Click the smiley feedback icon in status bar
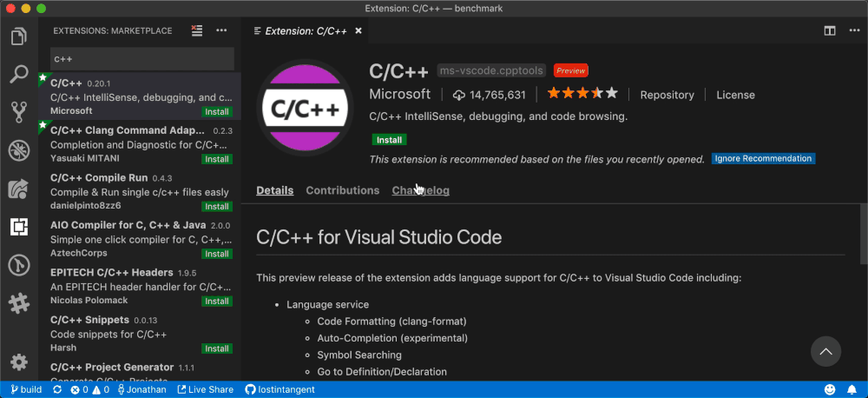868x398 pixels. (830, 389)
